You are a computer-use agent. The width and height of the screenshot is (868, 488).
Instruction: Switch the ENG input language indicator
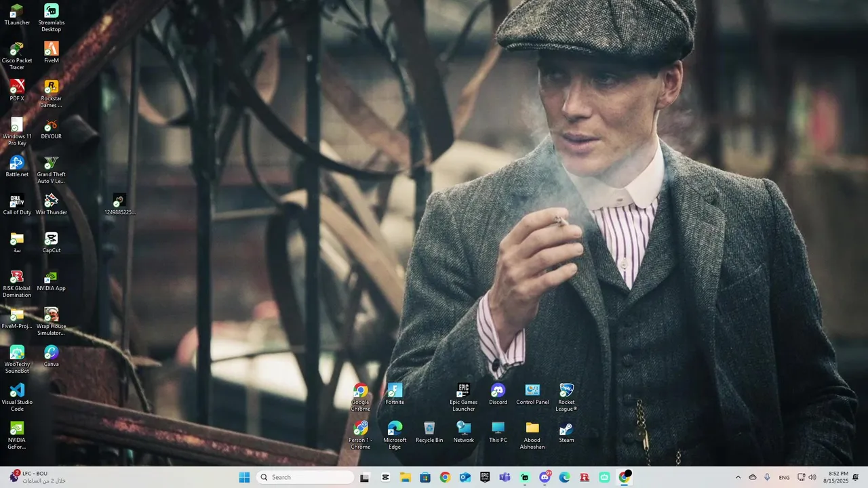(x=784, y=477)
